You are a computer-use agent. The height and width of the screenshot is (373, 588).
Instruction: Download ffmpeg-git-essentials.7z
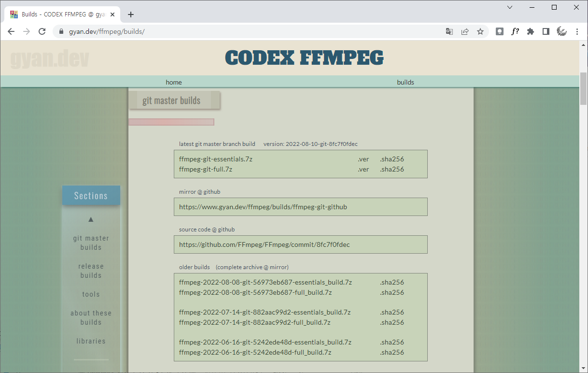click(216, 159)
